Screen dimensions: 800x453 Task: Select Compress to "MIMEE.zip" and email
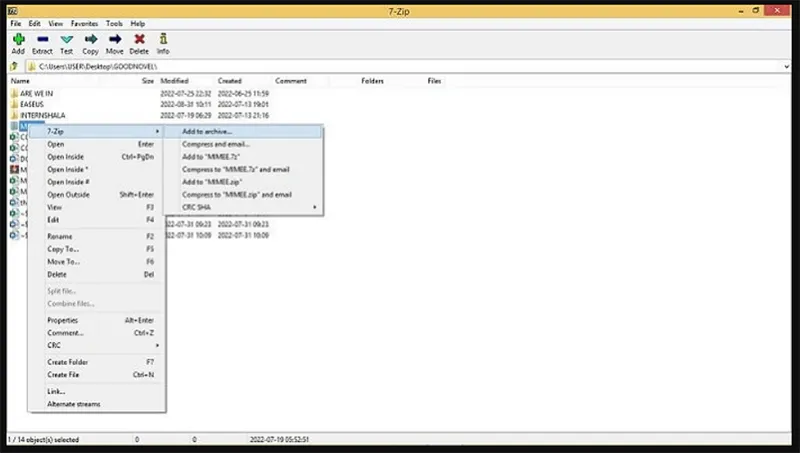[x=243, y=195]
